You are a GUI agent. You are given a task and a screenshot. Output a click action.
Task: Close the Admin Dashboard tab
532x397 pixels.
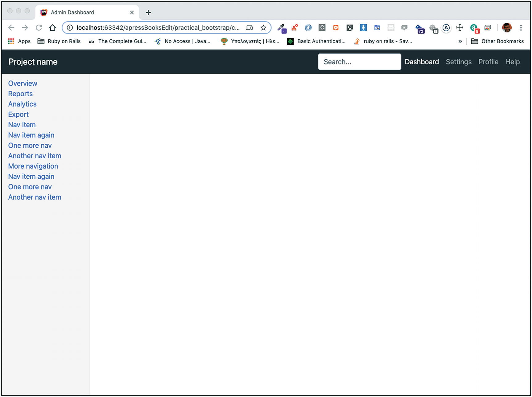click(x=132, y=13)
